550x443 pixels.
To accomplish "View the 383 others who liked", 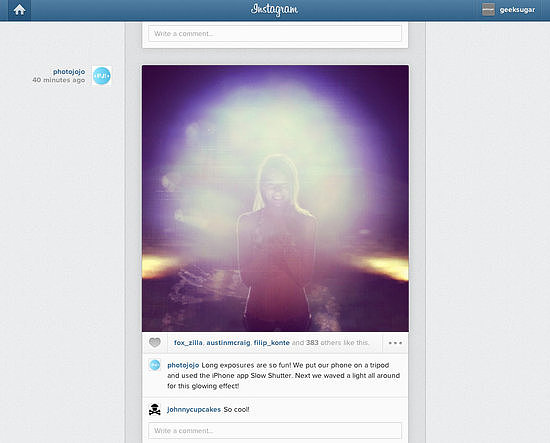I will [337, 343].
